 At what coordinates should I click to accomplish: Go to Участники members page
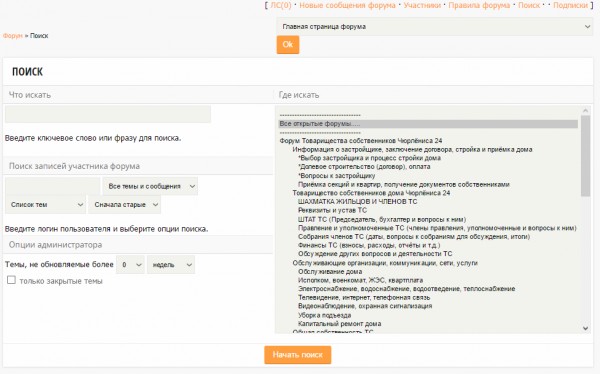(x=422, y=5)
